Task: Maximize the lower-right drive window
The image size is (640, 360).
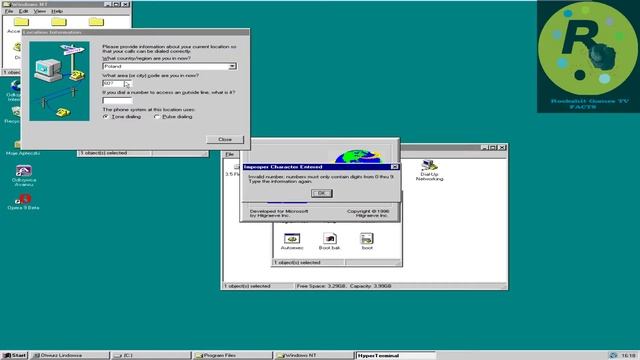Action: 493,147
